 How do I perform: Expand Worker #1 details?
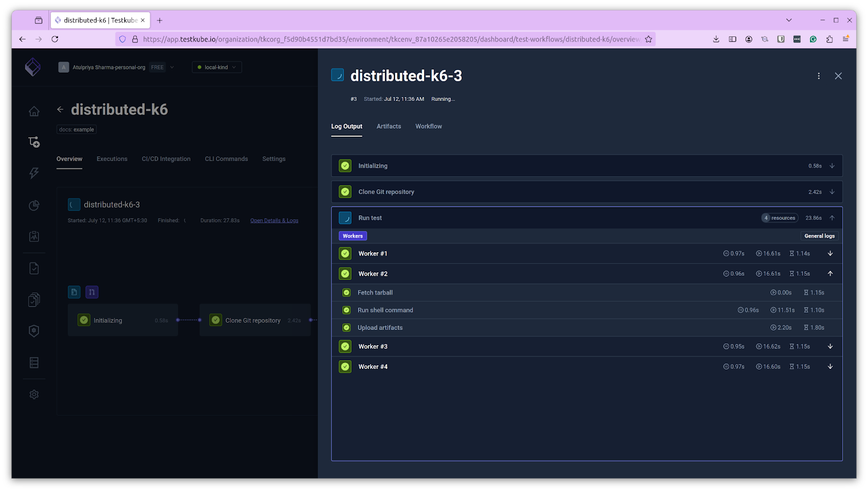click(x=830, y=253)
